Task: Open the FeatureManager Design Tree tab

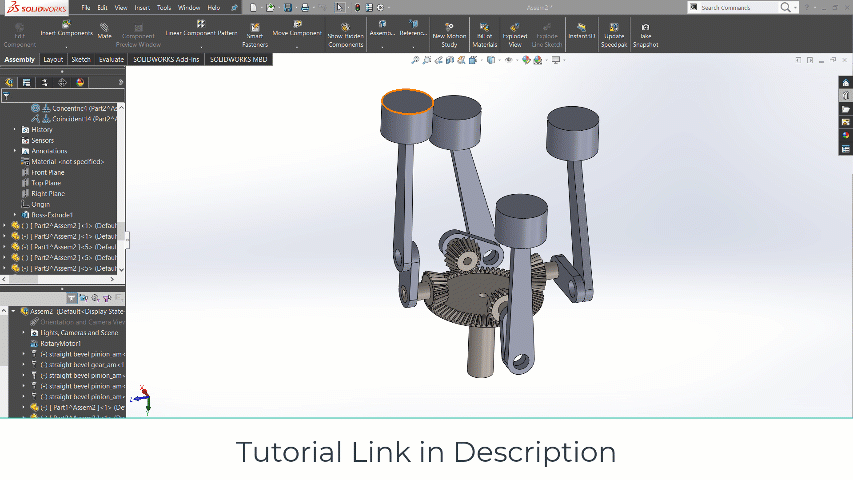Action: click(x=9, y=82)
